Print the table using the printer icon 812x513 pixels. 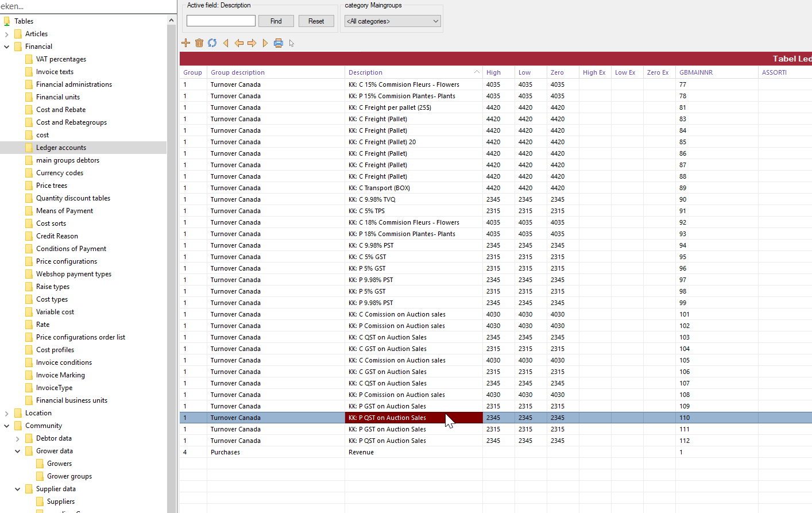pyautogui.click(x=279, y=43)
